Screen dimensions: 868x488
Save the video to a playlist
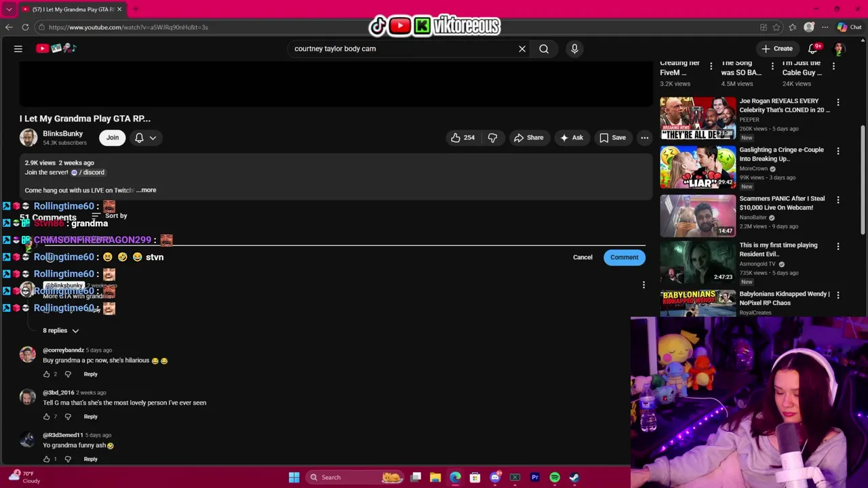[x=612, y=138]
